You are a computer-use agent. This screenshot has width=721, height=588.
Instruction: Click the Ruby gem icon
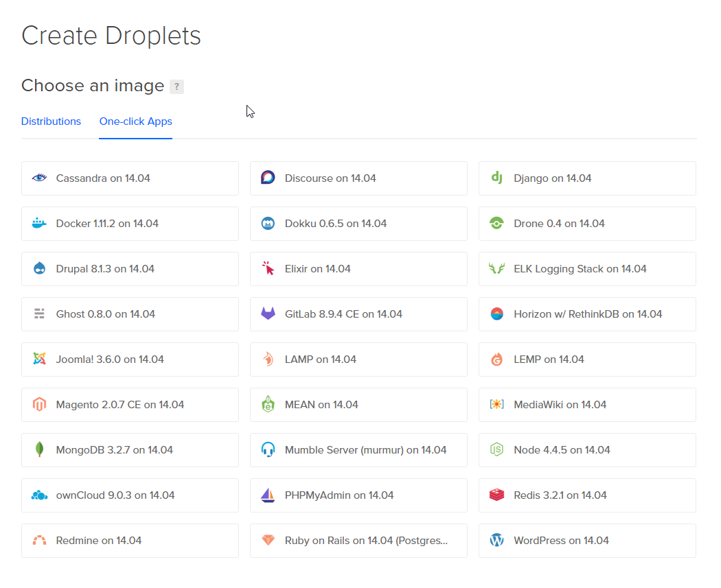tap(268, 540)
